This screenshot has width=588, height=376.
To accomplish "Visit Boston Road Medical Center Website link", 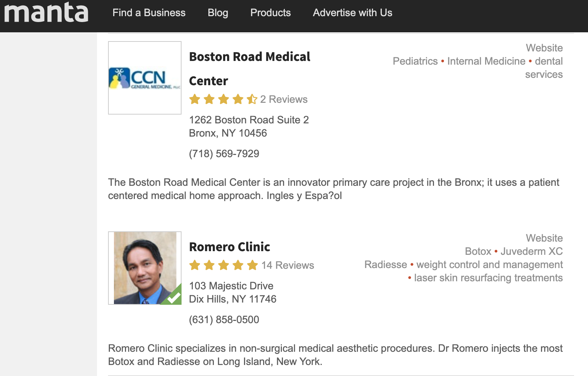I will click(x=544, y=48).
